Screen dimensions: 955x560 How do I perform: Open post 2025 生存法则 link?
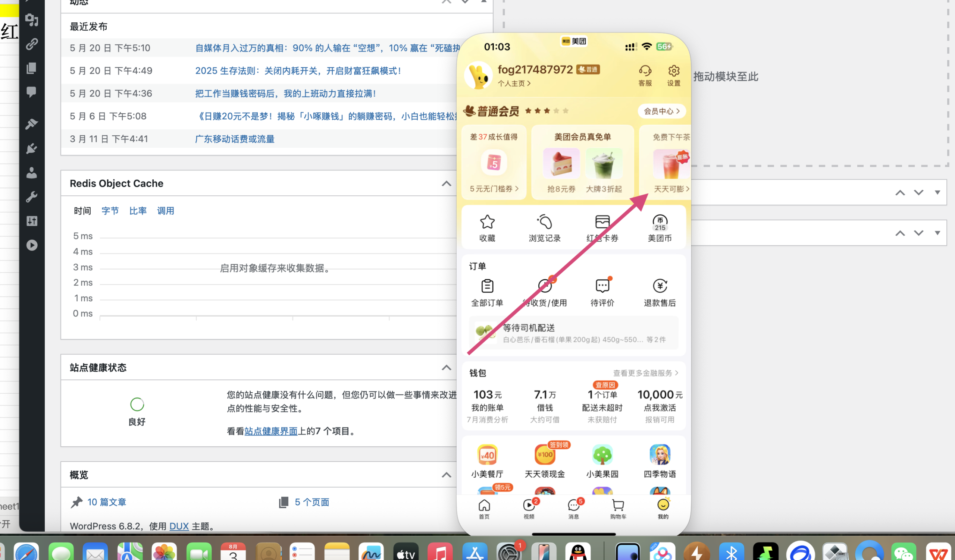point(299,71)
